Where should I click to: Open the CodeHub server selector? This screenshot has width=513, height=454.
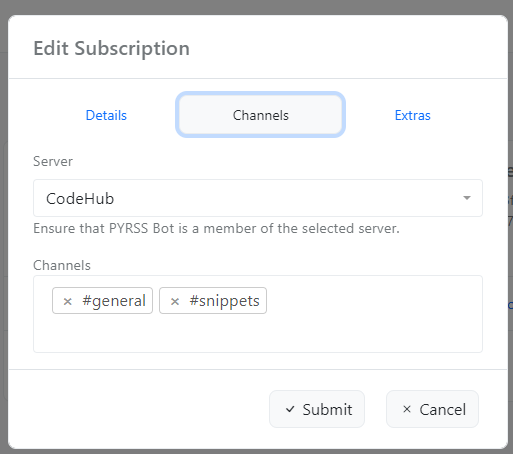258,198
